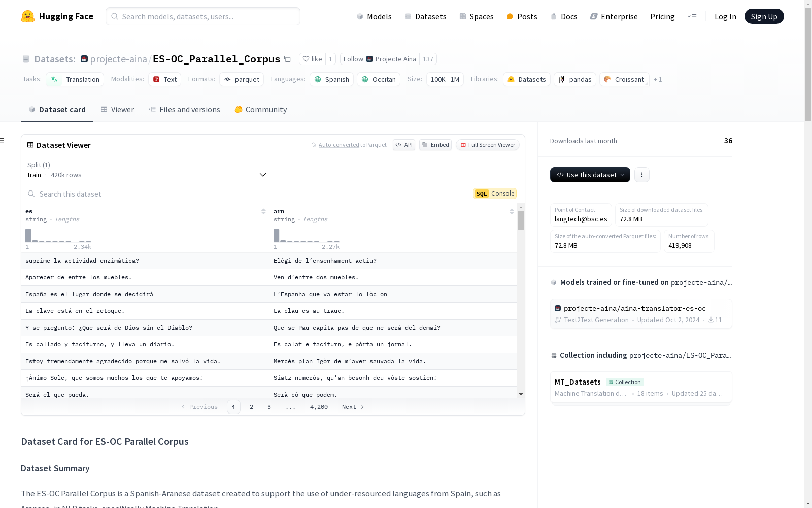Select current page 1 button
Viewport: 812px width, 508px height.
click(x=233, y=407)
